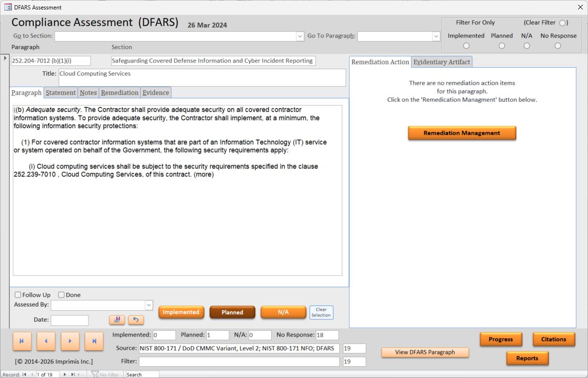Click the record selector arrow at left edge
Viewport: 588px width, 378px height.
click(x=5, y=58)
